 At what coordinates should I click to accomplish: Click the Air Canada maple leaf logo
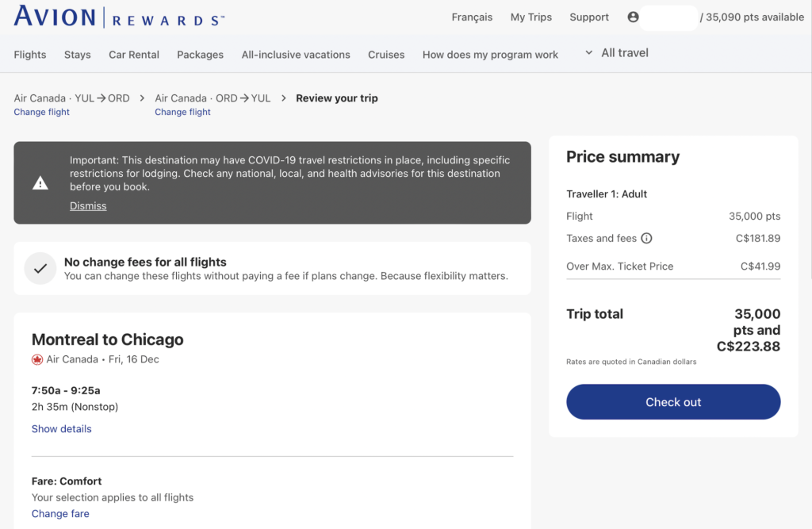tap(37, 359)
